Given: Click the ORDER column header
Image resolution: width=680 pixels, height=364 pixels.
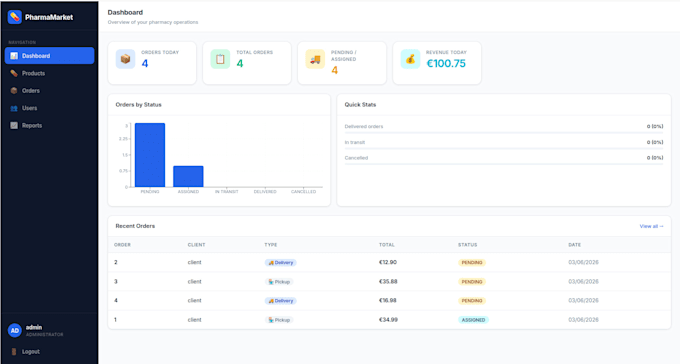Looking at the screenshot, I should click(122, 245).
